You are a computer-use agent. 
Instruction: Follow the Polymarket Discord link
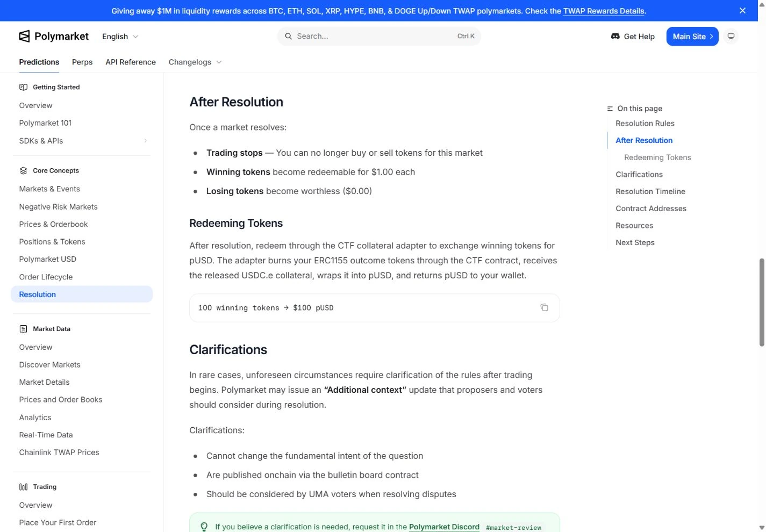(x=444, y=527)
